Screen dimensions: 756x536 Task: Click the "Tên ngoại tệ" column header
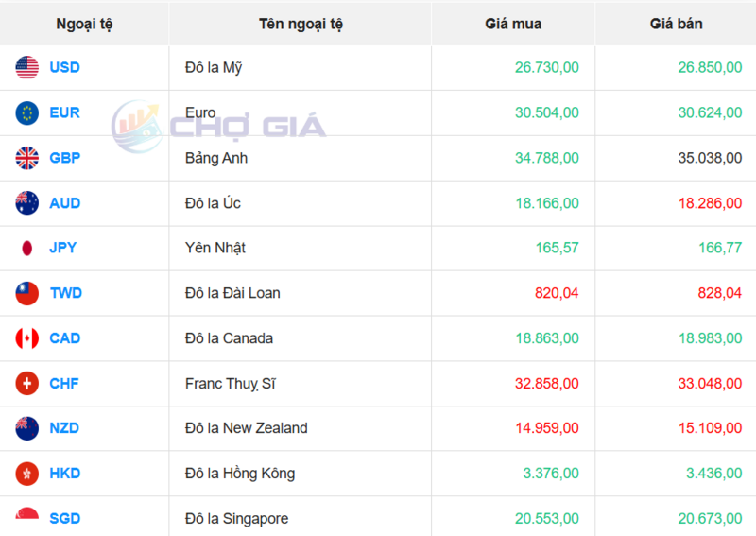point(301,24)
